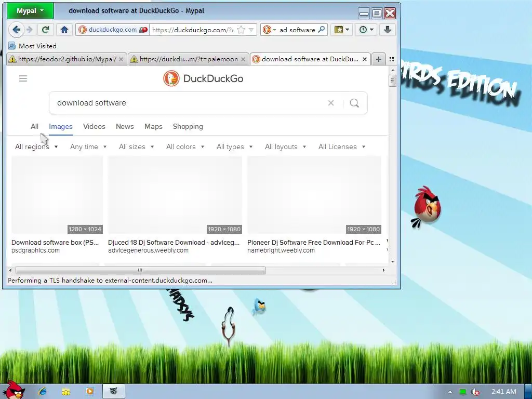The image size is (532, 399).
Task: Expand the All regions filter
Action: pos(36,147)
